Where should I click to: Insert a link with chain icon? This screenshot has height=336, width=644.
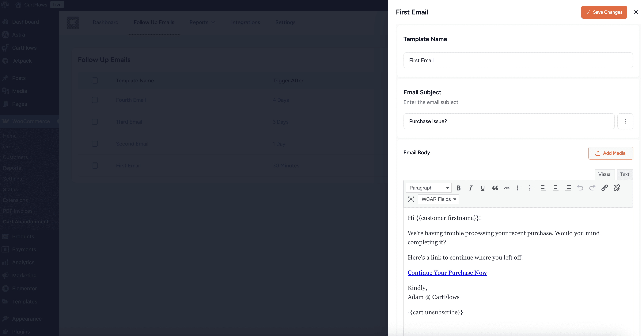click(604, 188)
